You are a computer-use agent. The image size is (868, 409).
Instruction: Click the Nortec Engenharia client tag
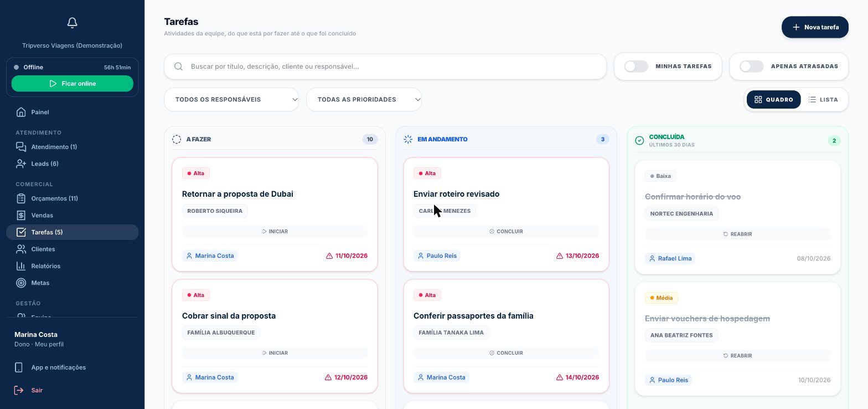coord(681,214)
